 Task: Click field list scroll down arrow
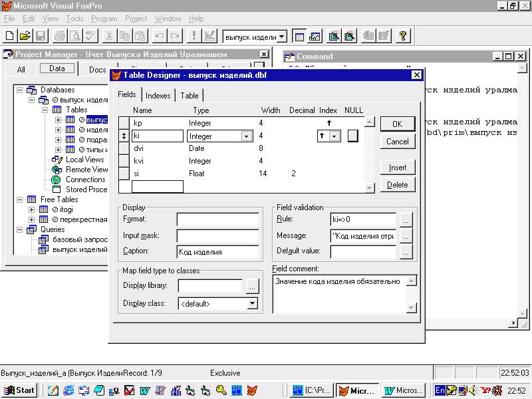(x=370, y=188)
